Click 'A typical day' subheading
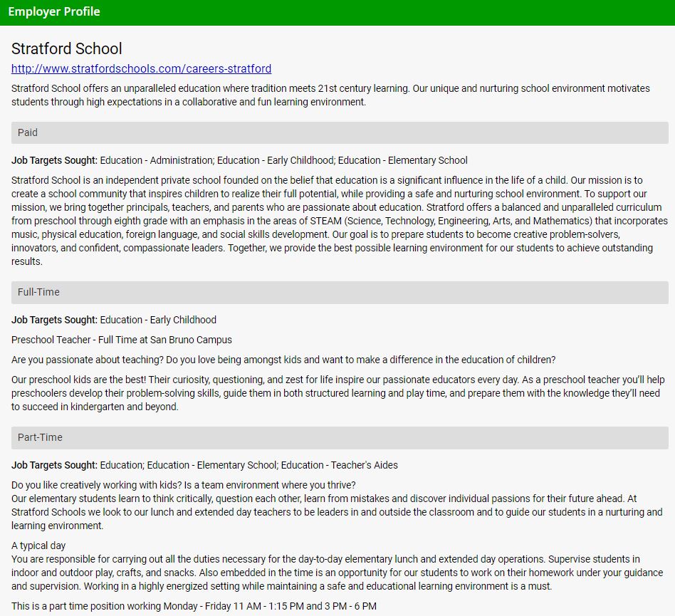Screen dimensions: 675x616 pos(38,545)
